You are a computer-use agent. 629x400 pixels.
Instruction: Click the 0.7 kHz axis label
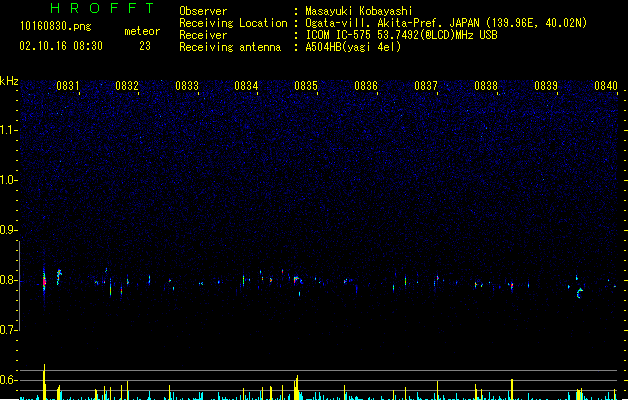click(8, 330)
